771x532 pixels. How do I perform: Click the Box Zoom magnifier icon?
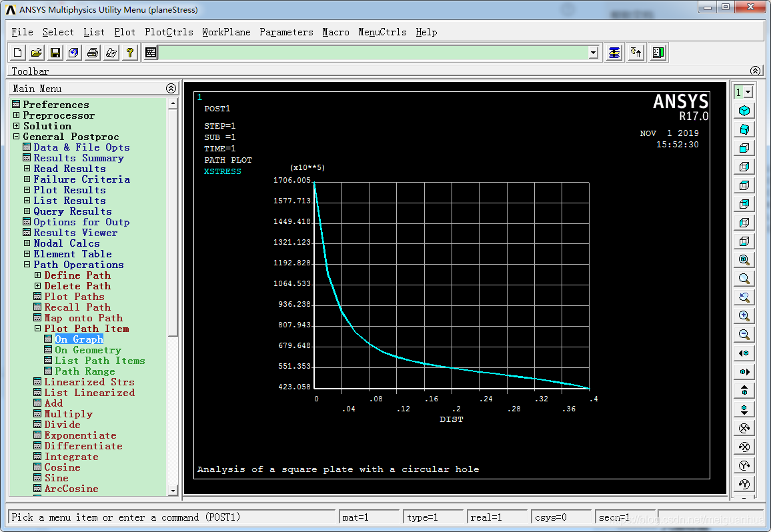pos(744,279)
